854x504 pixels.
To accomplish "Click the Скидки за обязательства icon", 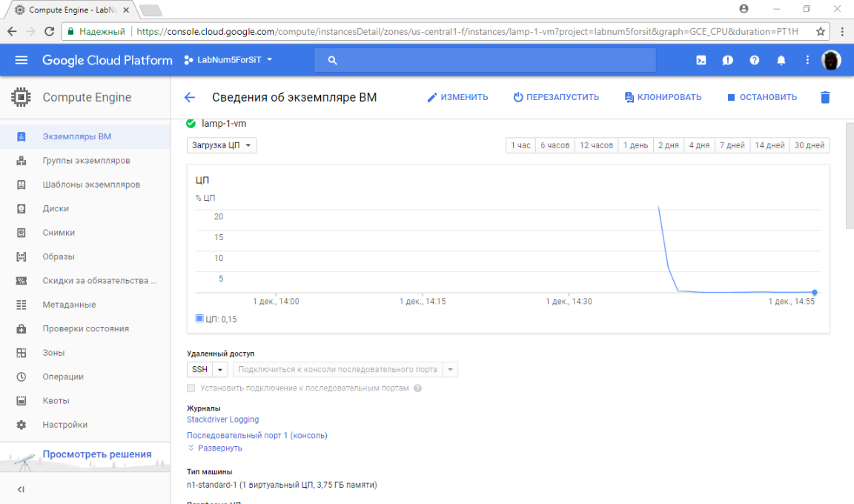I will [21, 281].
